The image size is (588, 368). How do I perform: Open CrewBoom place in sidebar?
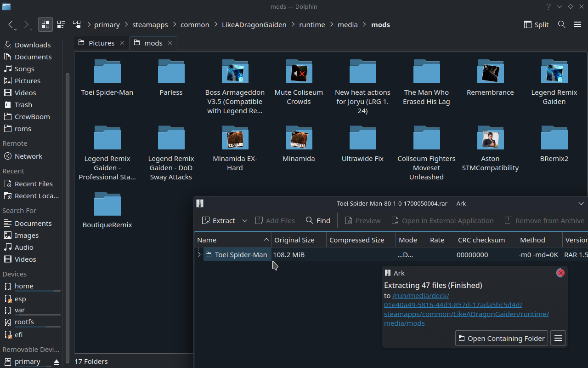click(31, 117)
